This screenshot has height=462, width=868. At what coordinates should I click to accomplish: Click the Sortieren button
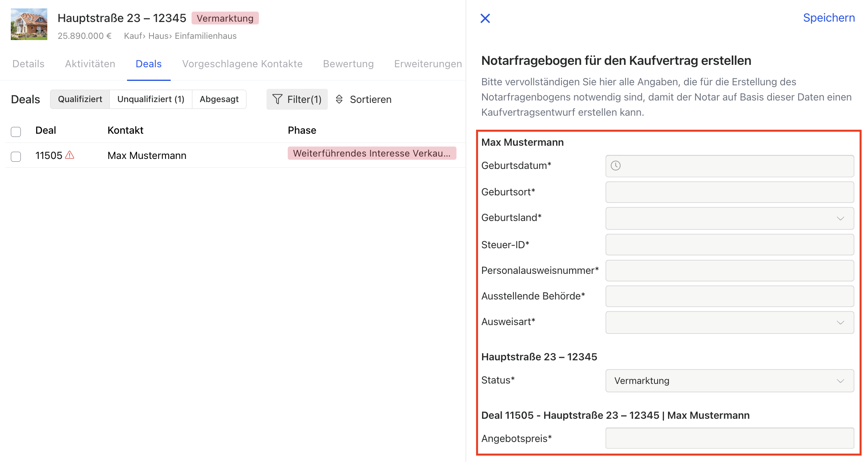pyautogui.click(x=363, y=99)
